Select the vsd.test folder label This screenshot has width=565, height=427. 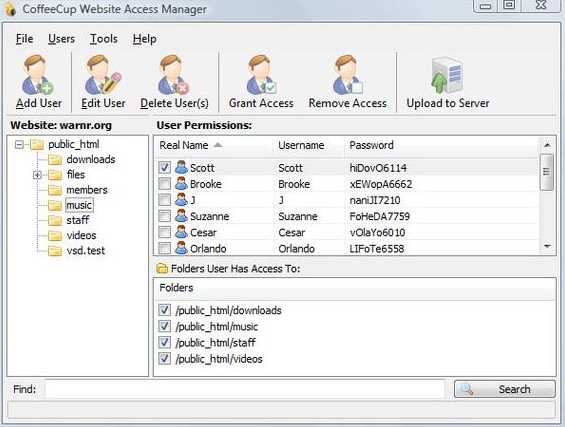click(86, 251)
